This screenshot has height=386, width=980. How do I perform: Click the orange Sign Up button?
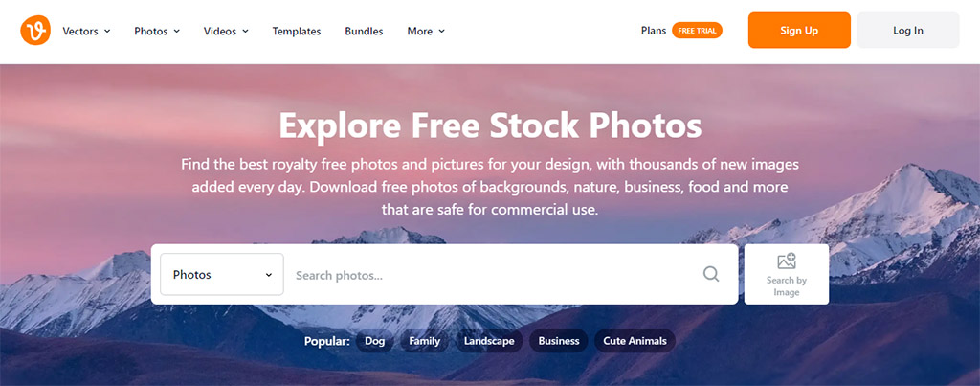799,30
